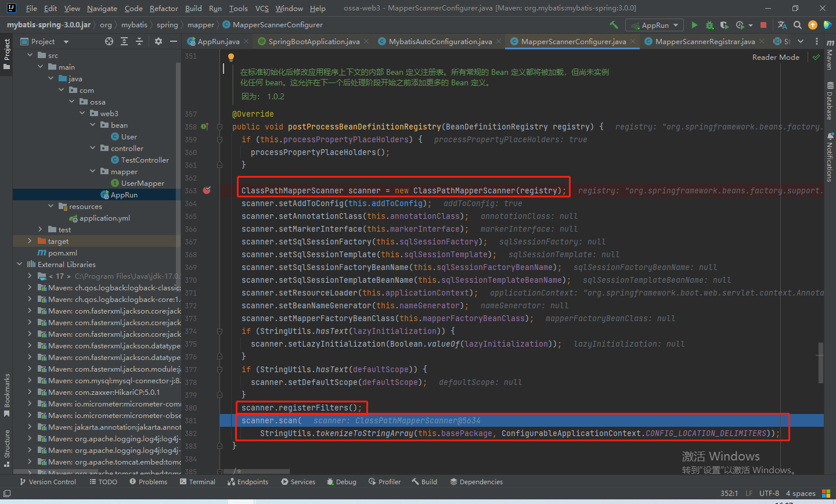Collapse External Libraries node

[19, 264]
